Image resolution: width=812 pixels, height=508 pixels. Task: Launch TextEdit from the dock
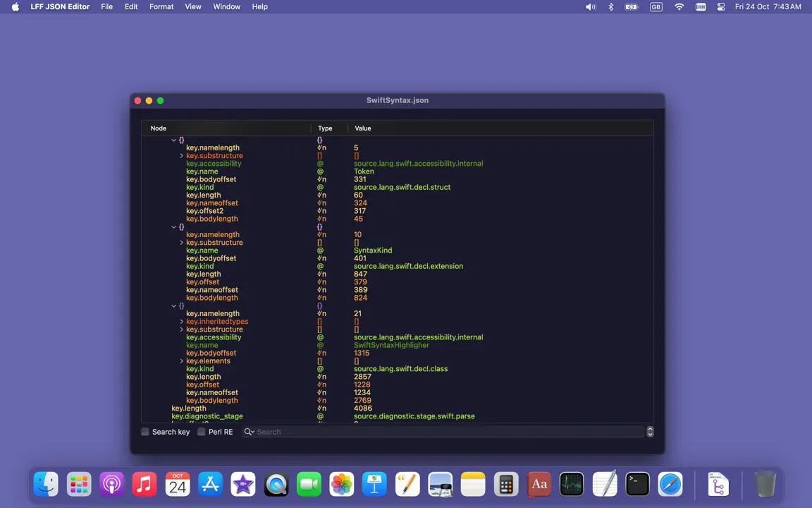point(605,484)
